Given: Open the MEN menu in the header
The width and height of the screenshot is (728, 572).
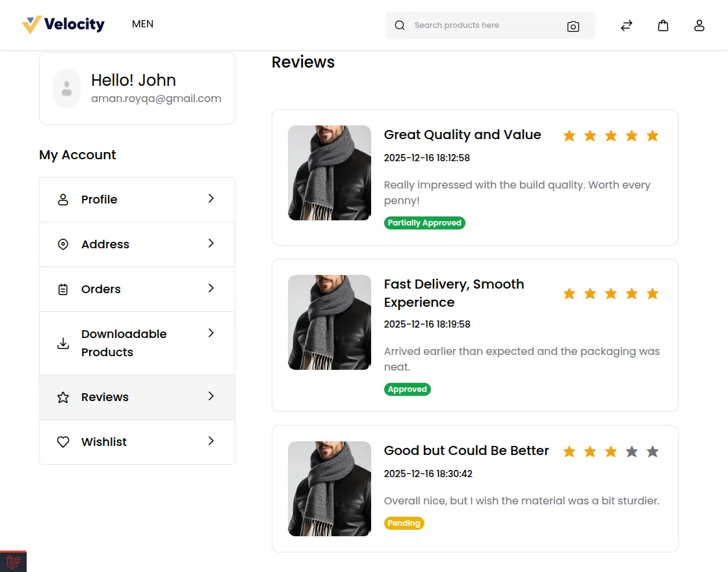Looking at the screenshot, I should (x=142, y=24).
